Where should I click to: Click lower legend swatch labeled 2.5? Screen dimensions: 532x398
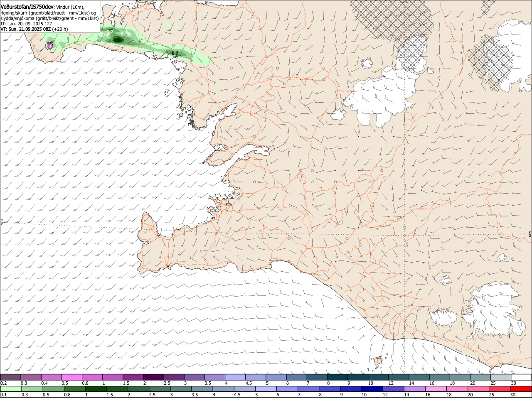(x=159, y=389)
